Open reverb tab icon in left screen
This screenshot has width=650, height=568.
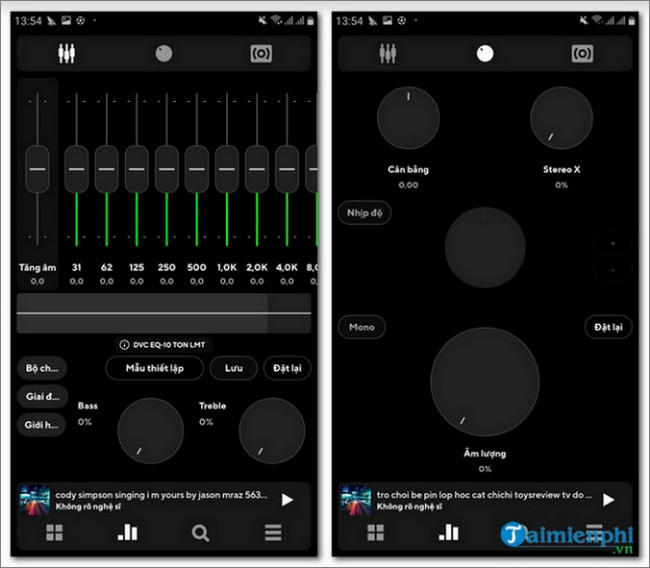pos(261,53)
